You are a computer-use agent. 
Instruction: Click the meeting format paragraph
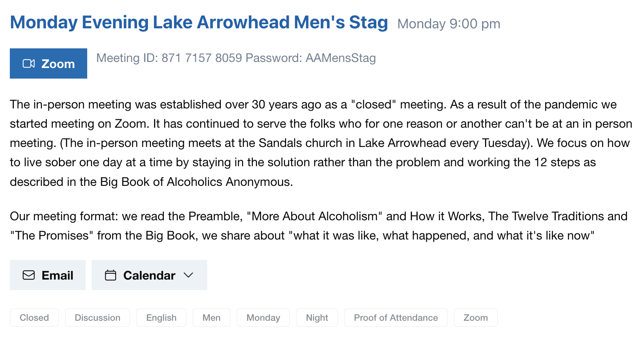(319, 226)
